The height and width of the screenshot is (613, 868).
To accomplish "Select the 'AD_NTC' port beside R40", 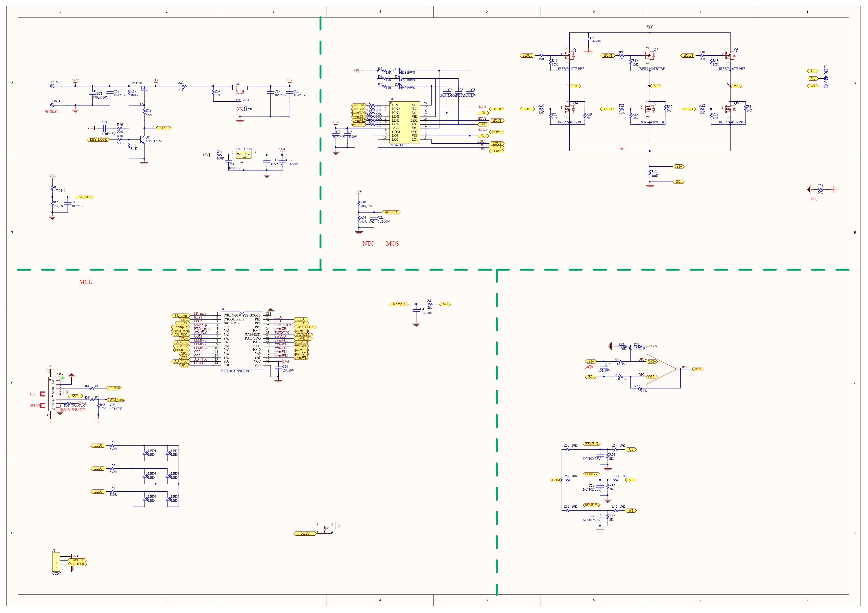I will (x=391, y=212).
